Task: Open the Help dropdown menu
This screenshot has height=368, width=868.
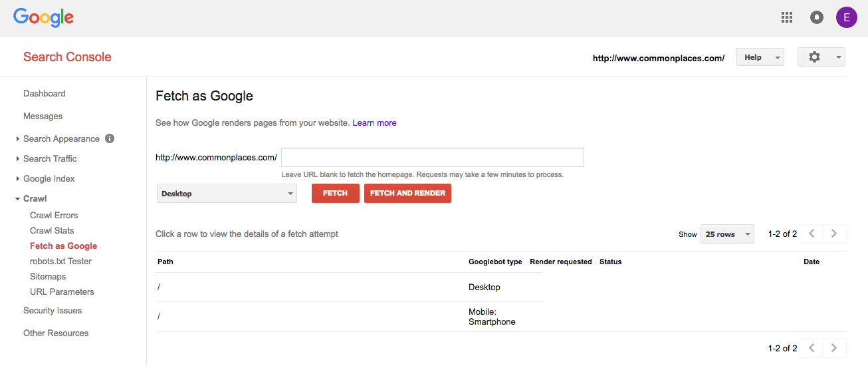Action: pos(760,57)
